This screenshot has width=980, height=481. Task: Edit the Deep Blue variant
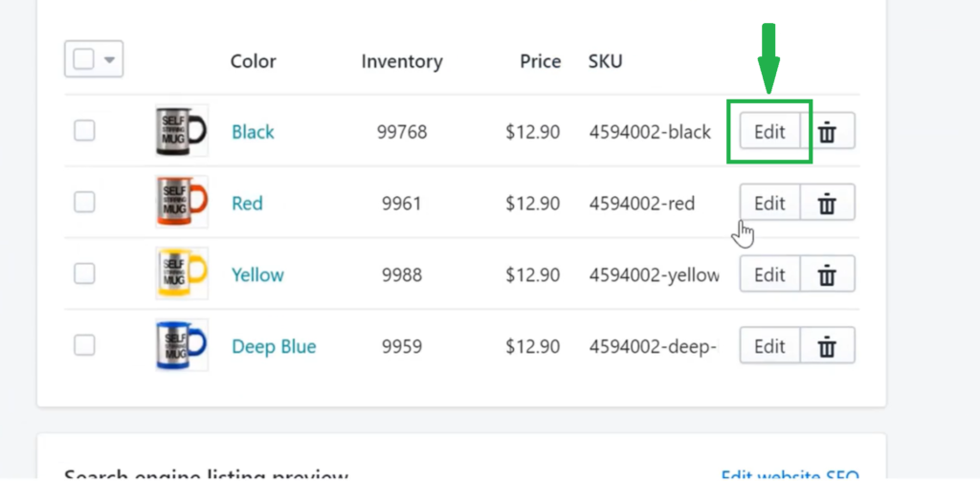[770, 345]
